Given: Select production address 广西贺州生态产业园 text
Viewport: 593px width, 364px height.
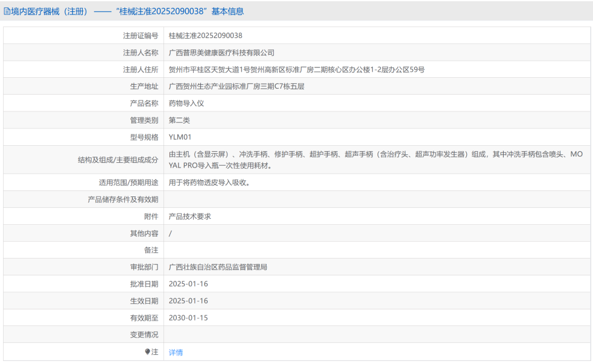Looking at the screenshot, I should [x=236, y=87].
